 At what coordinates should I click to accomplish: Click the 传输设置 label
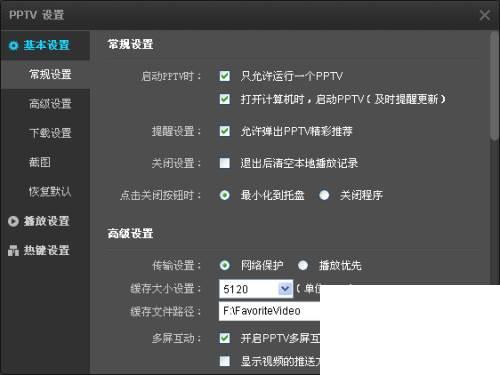click(x=177, y=266)
